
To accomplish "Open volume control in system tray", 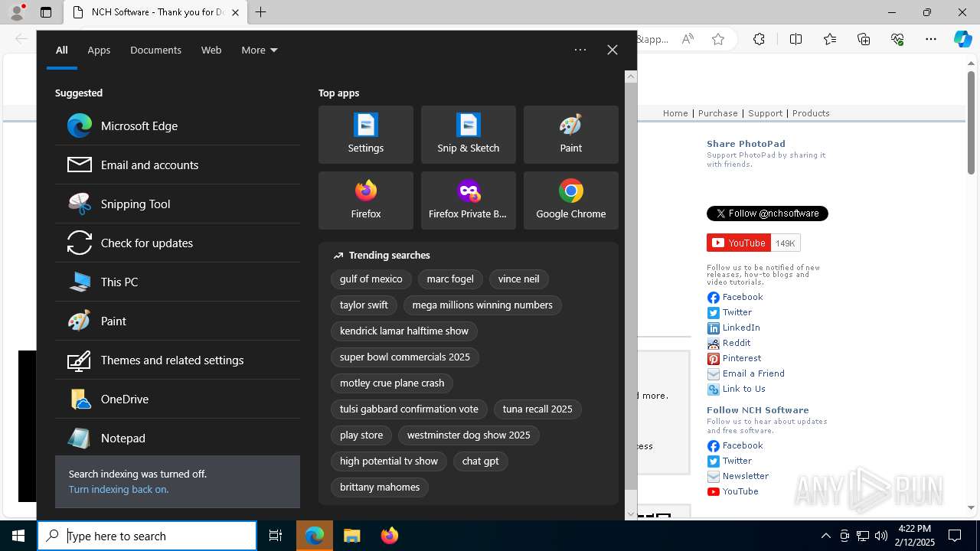I will click(x=880, y=536).
